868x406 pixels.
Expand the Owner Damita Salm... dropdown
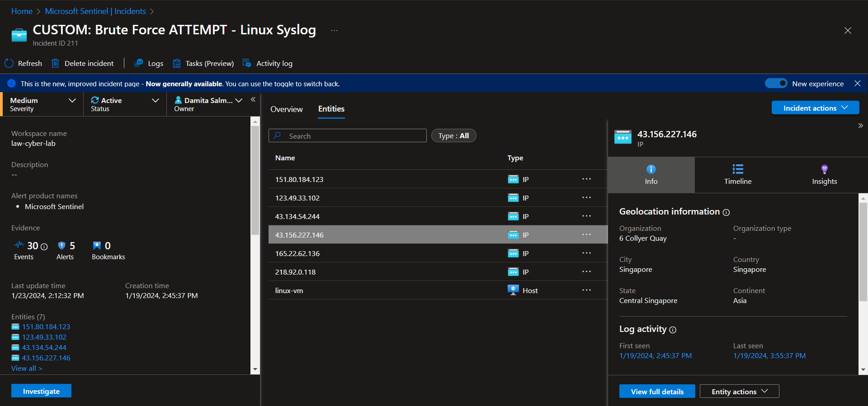click(x=239, y=100)
